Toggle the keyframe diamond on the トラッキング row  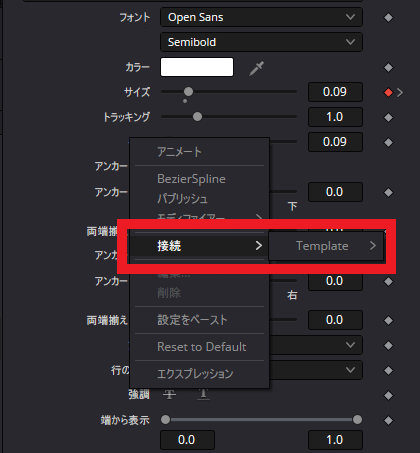[388, 117]
